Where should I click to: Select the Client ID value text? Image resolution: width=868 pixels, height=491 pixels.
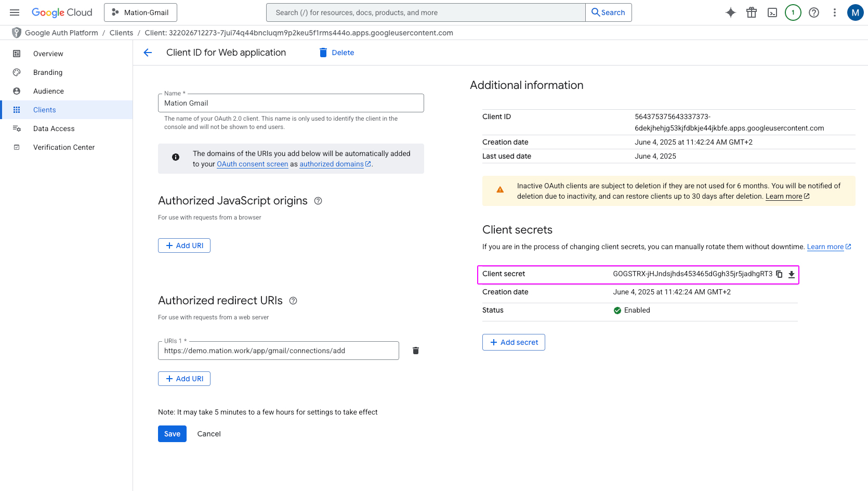(729, 122)
